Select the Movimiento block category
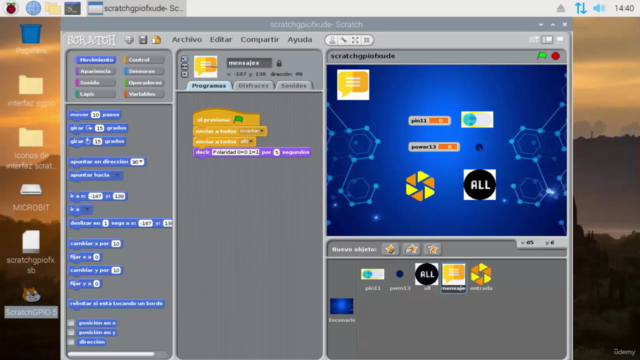Screen dimensions: 640x360 [96, 60]
